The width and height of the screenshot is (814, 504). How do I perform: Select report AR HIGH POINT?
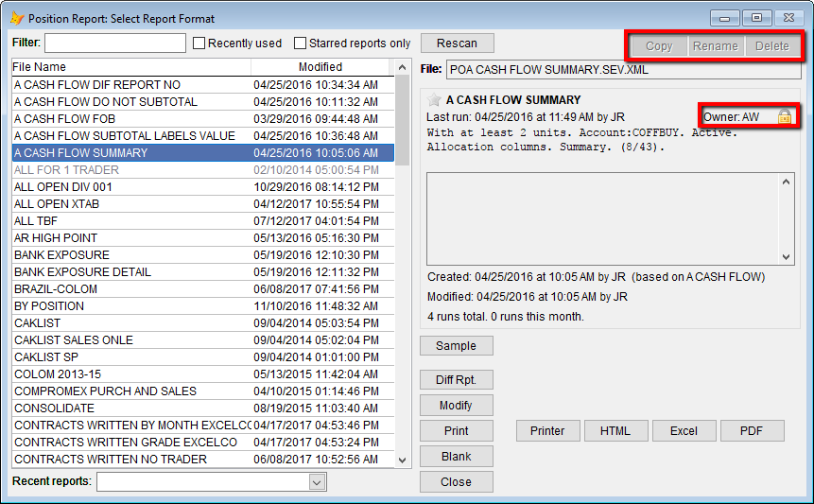tap(203, 238)
